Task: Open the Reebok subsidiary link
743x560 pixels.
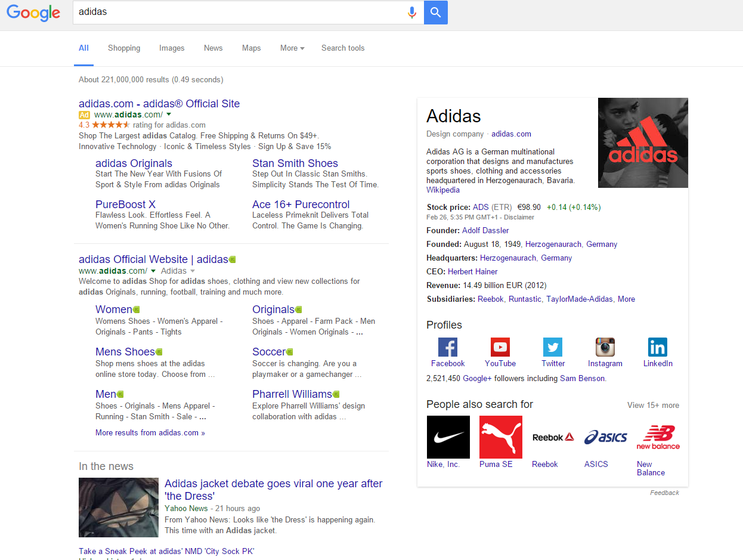Action: pyautogui.click(x=491, y=299)
